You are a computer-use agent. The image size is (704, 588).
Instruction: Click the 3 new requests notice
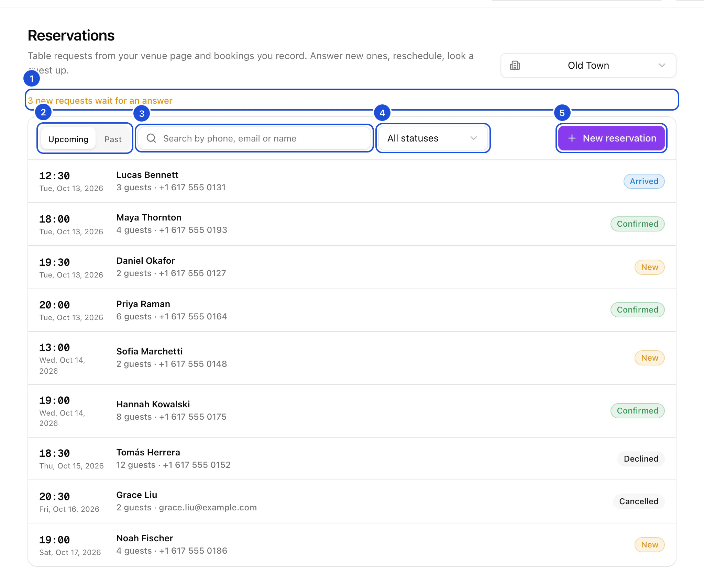click(100, 101)
